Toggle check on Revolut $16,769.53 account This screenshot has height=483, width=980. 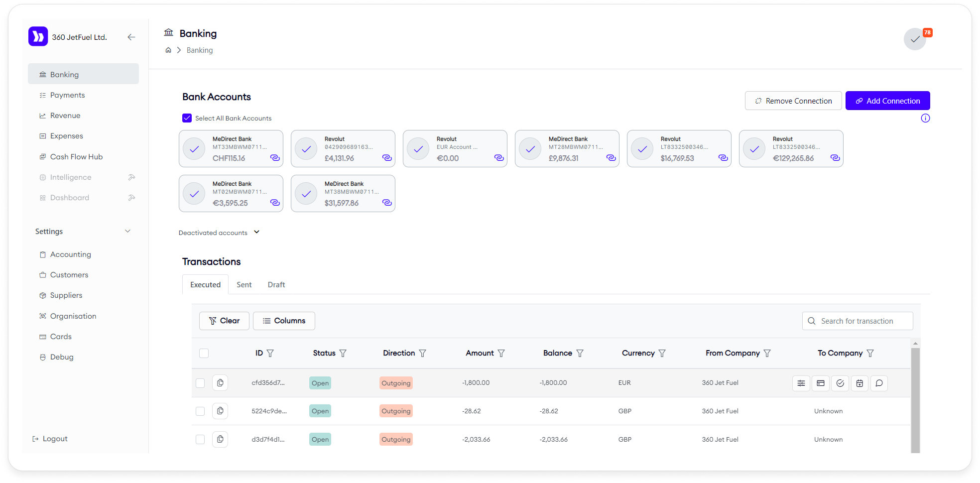pos(642,149)
